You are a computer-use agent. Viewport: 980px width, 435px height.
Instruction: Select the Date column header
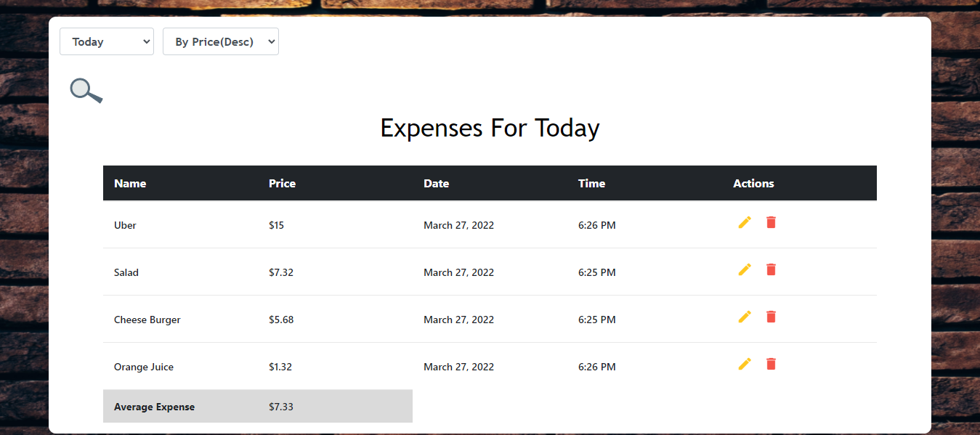[x=437, y=184]
